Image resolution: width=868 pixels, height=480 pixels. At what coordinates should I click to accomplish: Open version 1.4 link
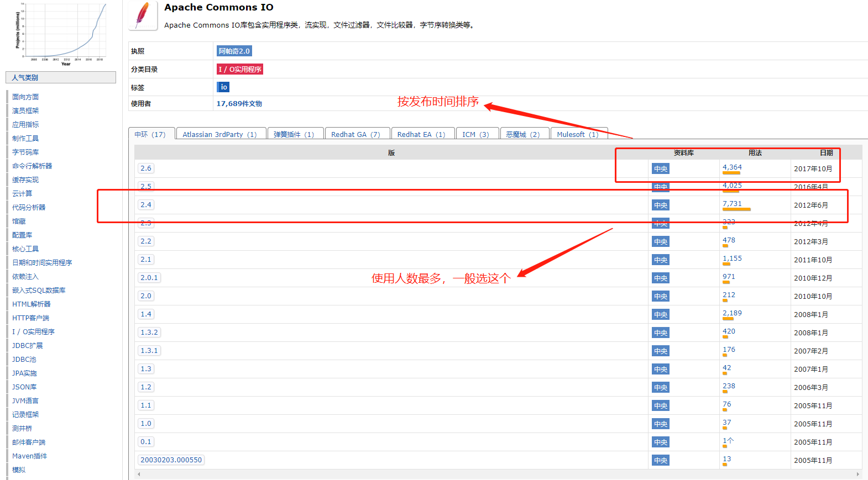point(146,314)
